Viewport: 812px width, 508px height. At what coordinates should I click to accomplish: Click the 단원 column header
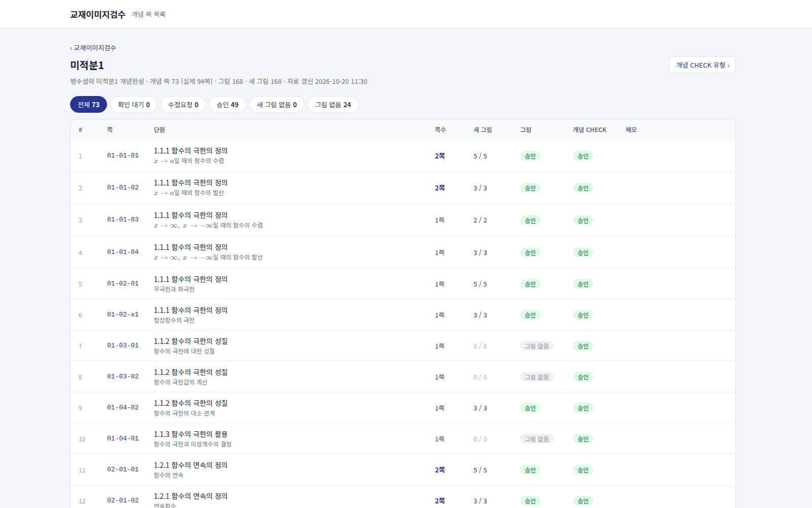click(159, 130)
